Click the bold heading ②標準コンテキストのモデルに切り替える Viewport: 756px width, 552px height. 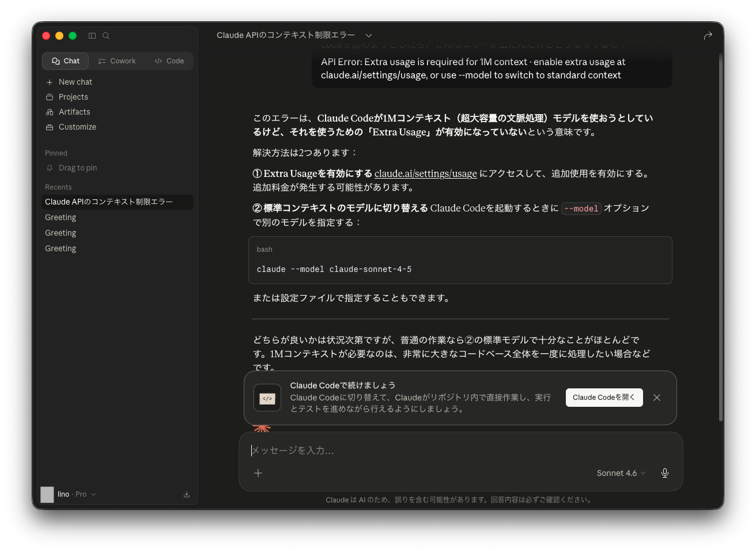tap(341, 208)
